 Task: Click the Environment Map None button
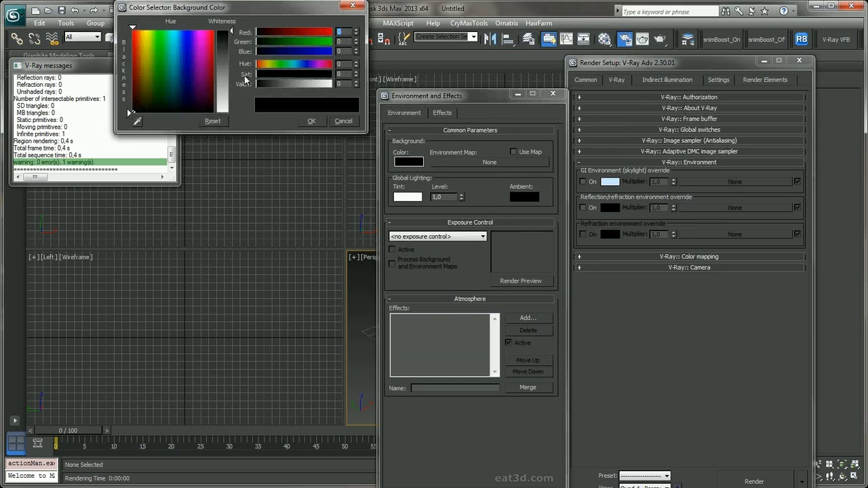490,163
